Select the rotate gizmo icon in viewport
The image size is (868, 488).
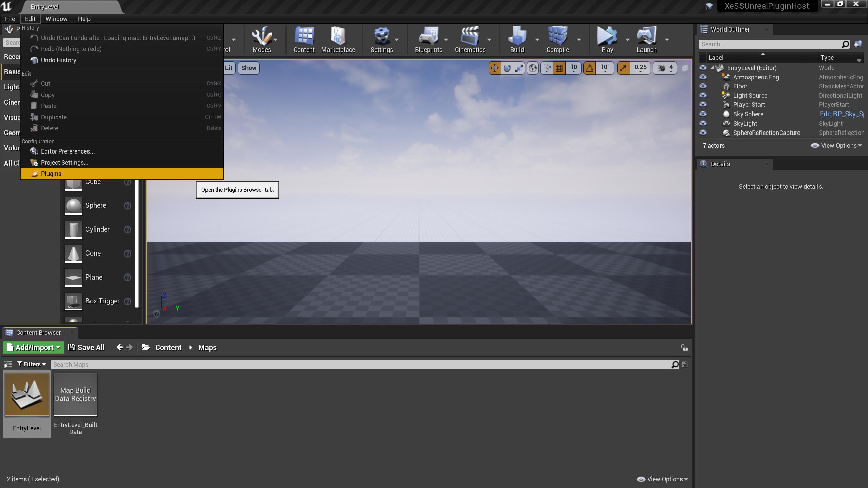[x=507, y=68]
